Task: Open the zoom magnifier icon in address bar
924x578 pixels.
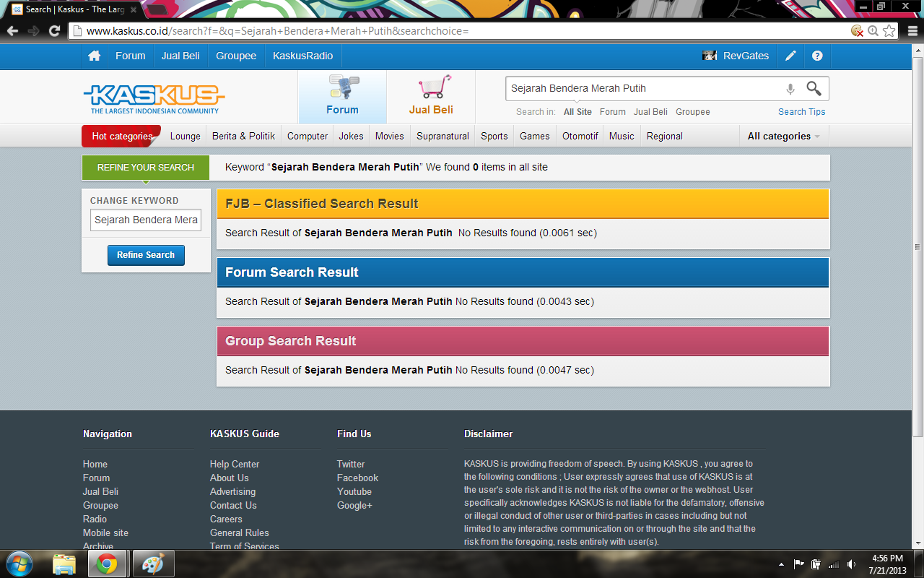Action: click(x=873, y=31)
